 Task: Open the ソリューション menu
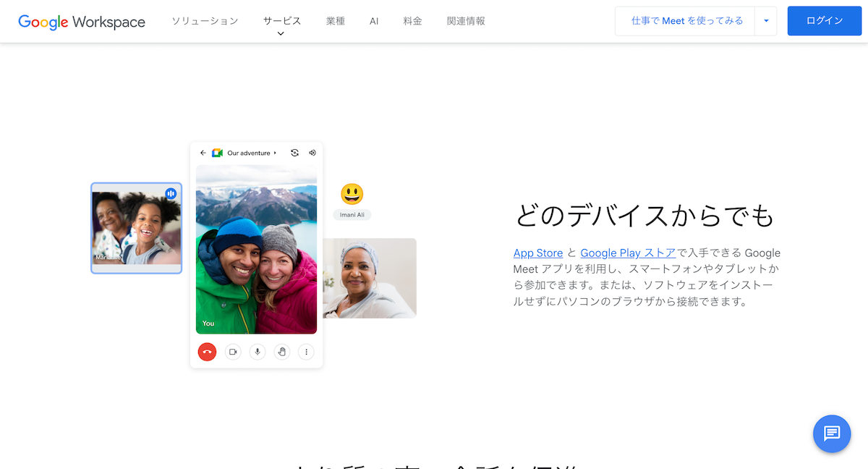click(205, 21)
